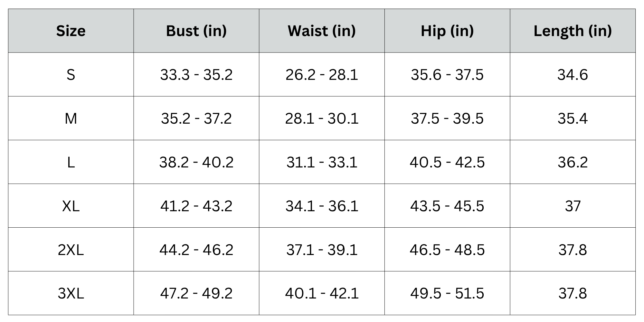Click the length value 34.6

pos(573,75)
